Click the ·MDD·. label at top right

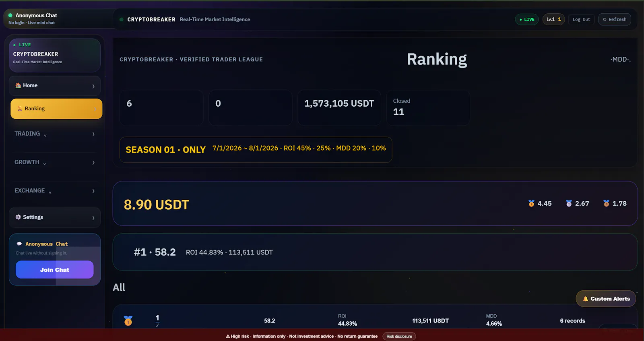point(621,59)
